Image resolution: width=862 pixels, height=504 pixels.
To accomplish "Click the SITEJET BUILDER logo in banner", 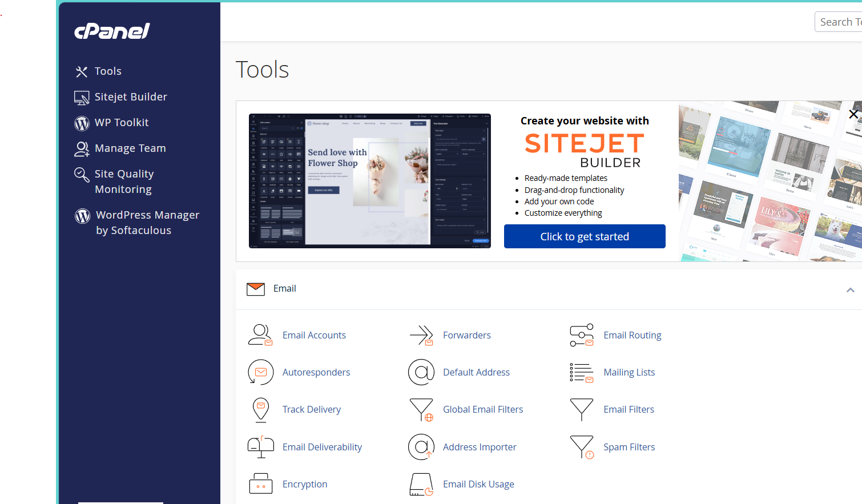I will pyautogui.click(x=585, y=151).
